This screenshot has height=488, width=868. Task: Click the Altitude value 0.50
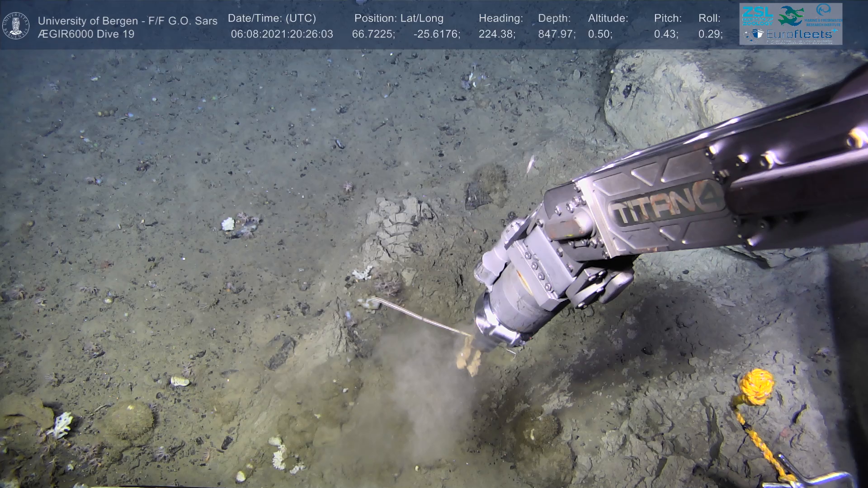point(599,34)
